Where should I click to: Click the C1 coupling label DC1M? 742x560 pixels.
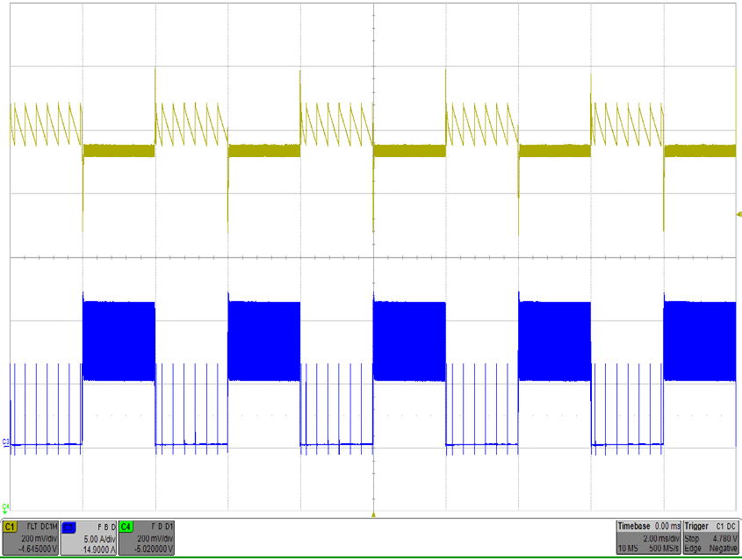click(x=49, y=527)
